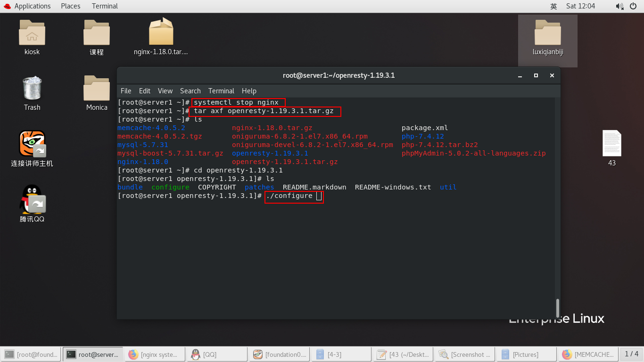Close the terminal window
Screen dimensions: 644x362
click(x=552, y=75)
